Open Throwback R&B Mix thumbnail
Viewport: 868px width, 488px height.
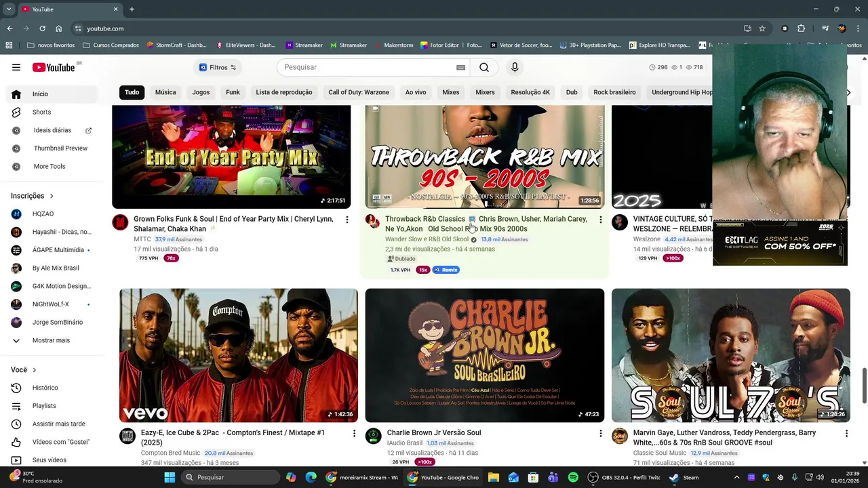pyautogui.click(x=485, y=157)
